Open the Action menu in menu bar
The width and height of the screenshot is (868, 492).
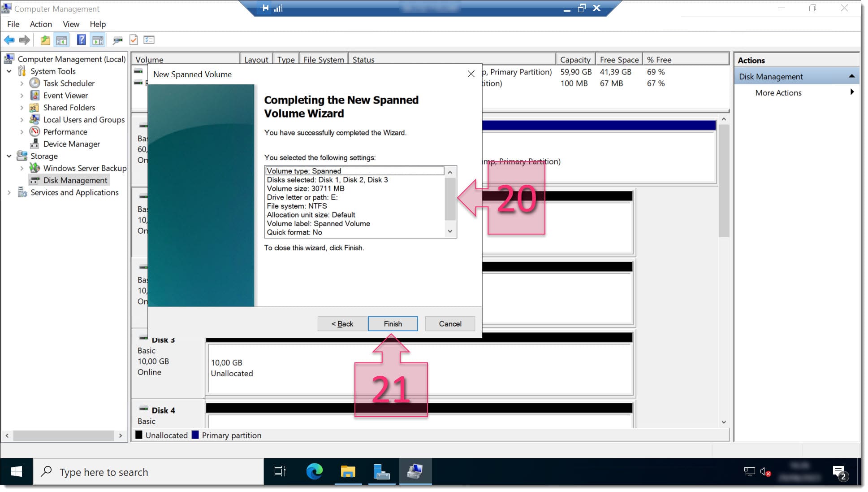[x=40, y=24]
